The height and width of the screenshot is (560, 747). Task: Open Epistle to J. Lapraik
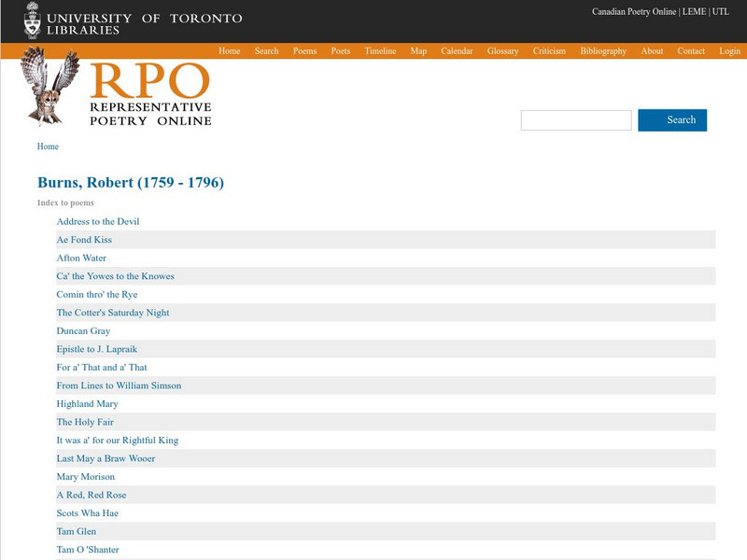[x=97, y=349]
